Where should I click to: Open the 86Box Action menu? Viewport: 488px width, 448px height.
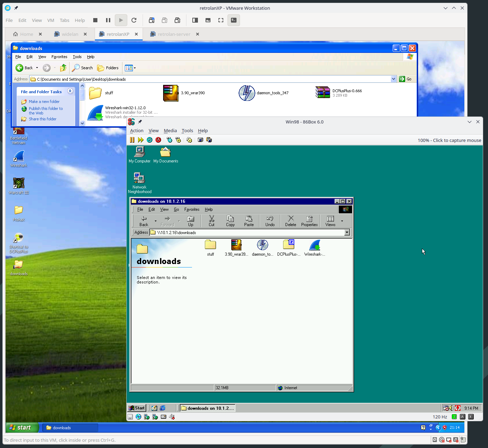[x=137, y=131]
